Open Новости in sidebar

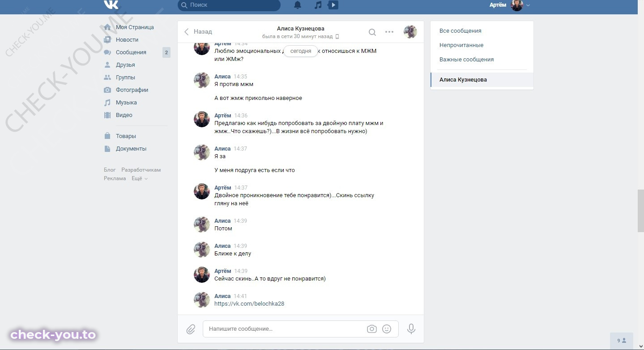[127, 40]
